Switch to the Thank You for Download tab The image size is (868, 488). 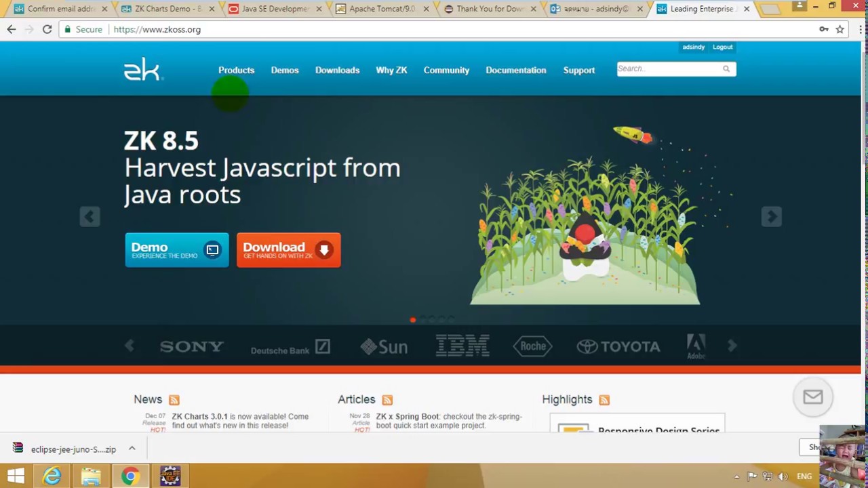tap(489, 9)
